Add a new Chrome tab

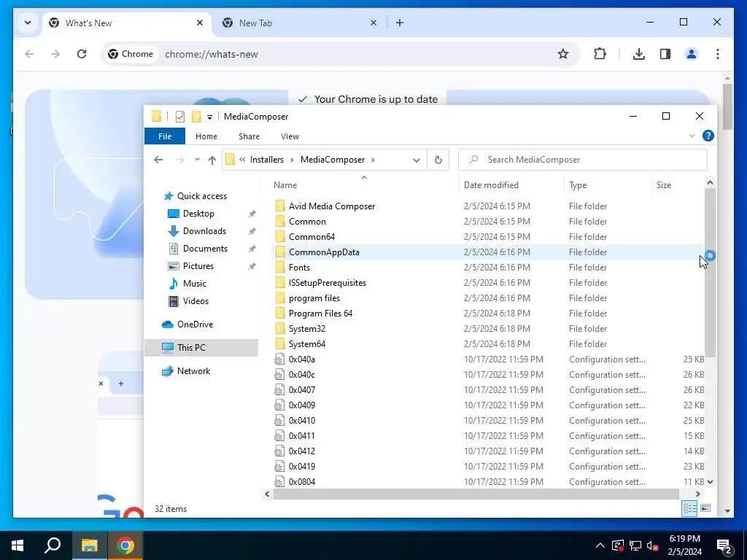(400, 23)
